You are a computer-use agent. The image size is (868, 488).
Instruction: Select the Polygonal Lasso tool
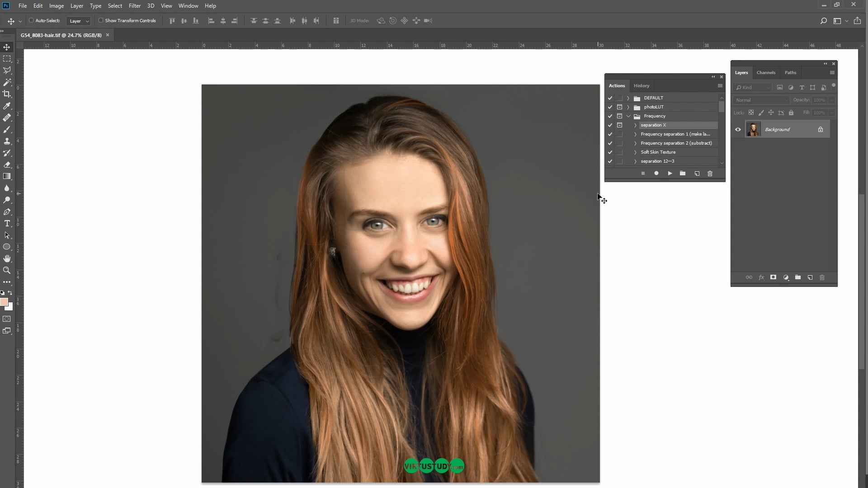(x=7, y=70)
